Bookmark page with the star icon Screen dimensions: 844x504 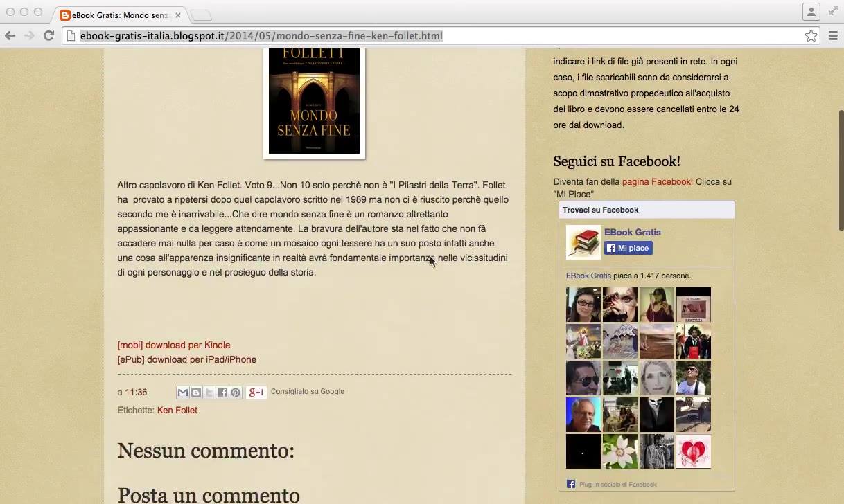[811, 36]
